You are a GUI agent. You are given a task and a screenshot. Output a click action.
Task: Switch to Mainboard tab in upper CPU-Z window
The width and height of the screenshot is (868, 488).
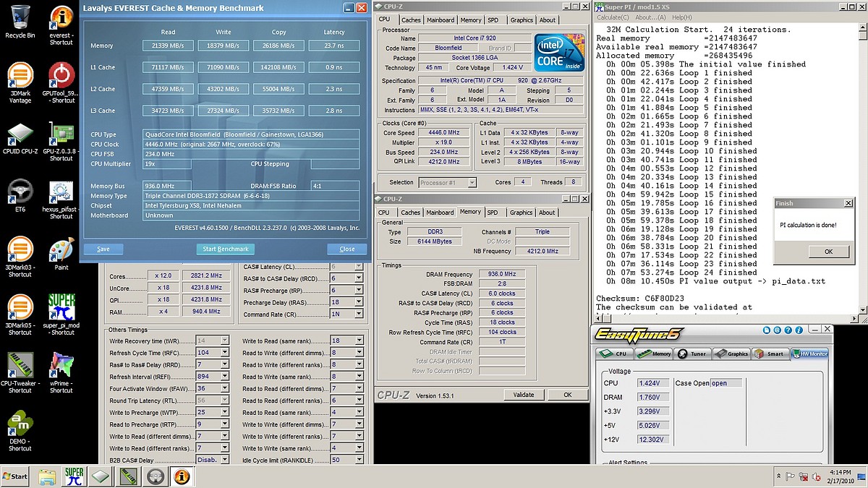click(x=441, y=20)
